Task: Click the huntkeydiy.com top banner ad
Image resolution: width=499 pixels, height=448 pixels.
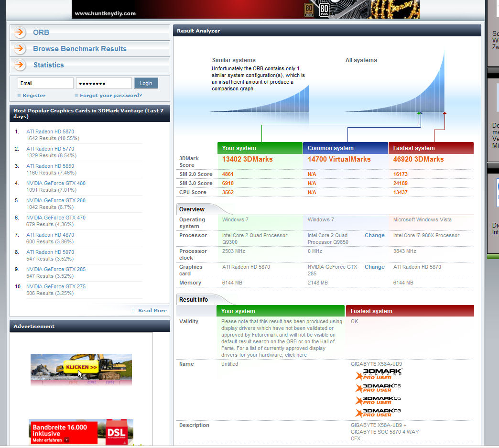Action: pyautogui.click(x=245, y=9)
